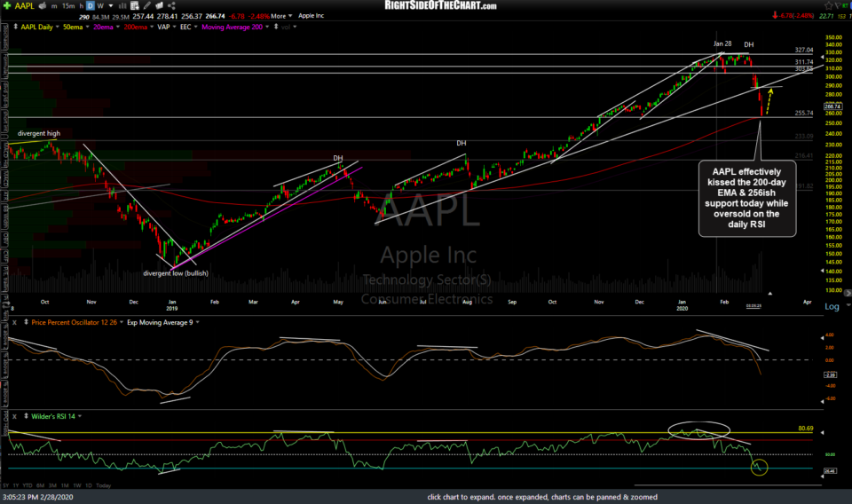The width and height of the screenshot is (852, 504).
Task: Click the Apple Inc company name
Action: pos(312,16)
